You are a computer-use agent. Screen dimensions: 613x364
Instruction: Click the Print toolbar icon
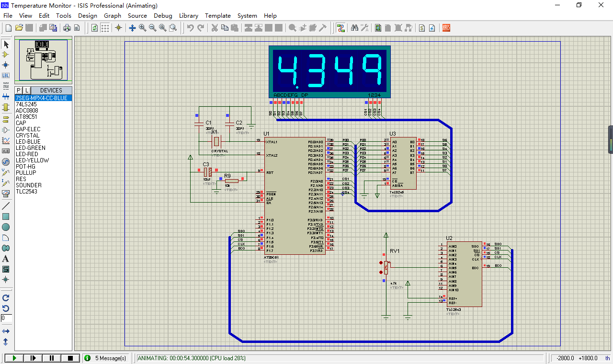[x=67, y=28]
